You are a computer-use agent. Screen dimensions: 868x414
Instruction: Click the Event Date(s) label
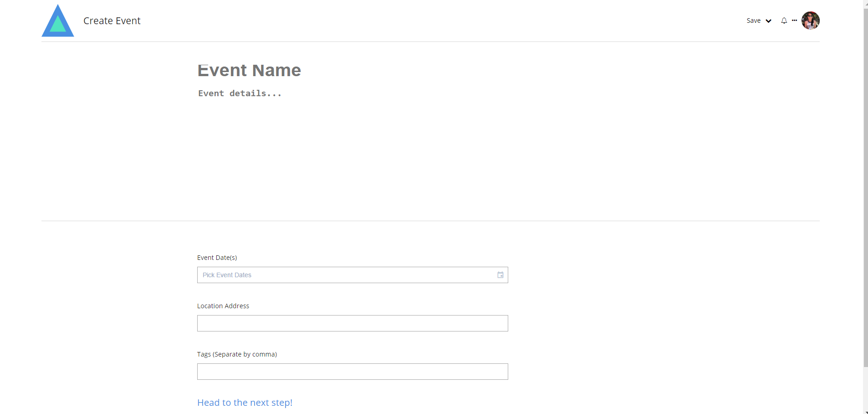(x=217, y=258)
